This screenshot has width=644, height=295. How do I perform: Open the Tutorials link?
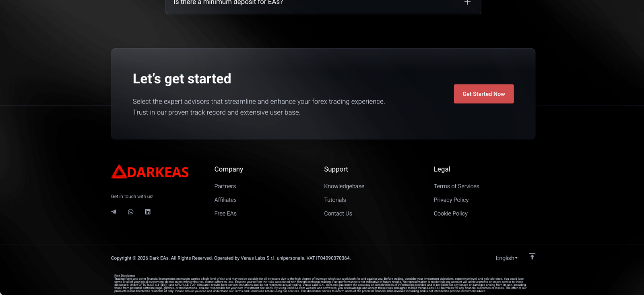pos(335,200)
